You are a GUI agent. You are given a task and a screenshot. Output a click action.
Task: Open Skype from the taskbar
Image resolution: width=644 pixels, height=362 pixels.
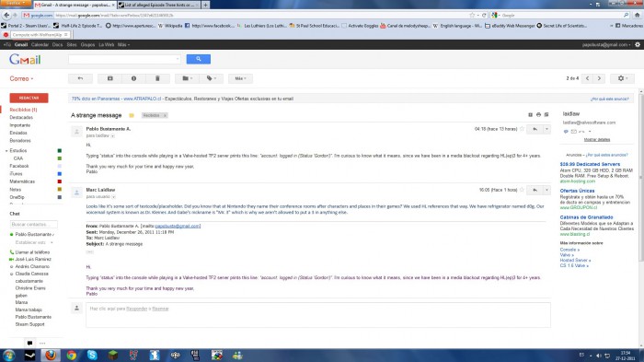tap(92, 355)
